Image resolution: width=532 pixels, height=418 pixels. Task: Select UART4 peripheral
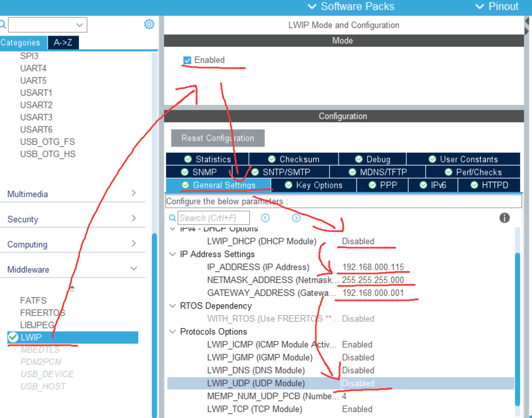click(x=33, y=68)
